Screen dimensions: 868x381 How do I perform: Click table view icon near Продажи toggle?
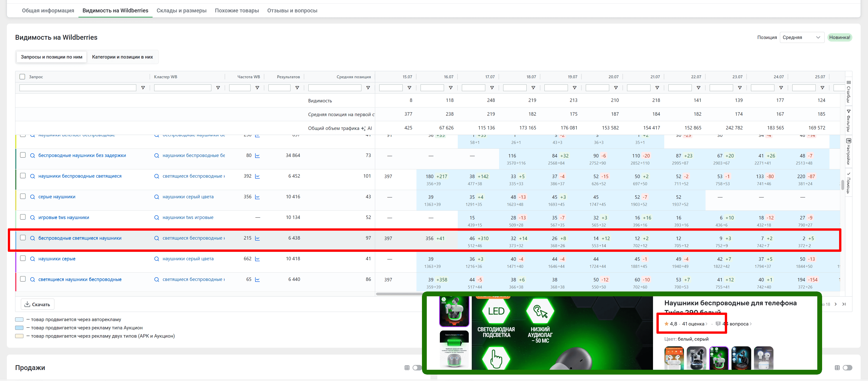[x=407, y=368]
